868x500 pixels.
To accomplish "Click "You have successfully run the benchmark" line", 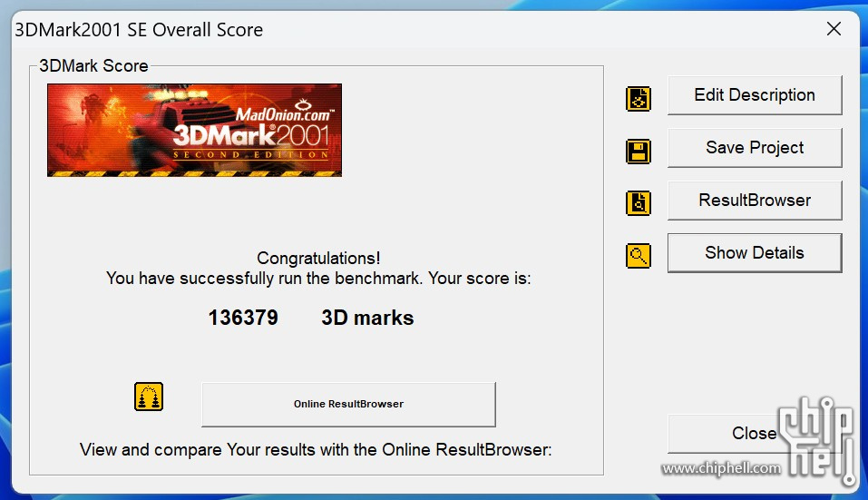I will click(x=318, y=278).
